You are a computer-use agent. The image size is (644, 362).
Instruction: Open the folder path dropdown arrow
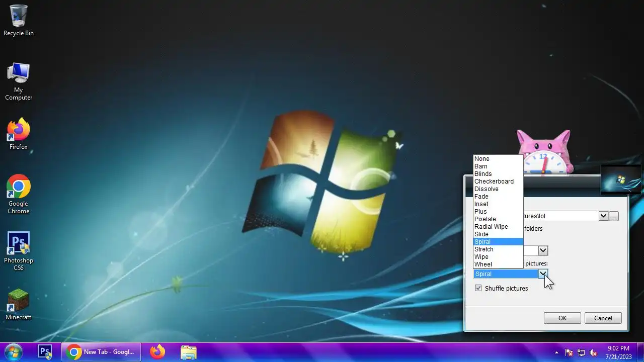[603, 216]
